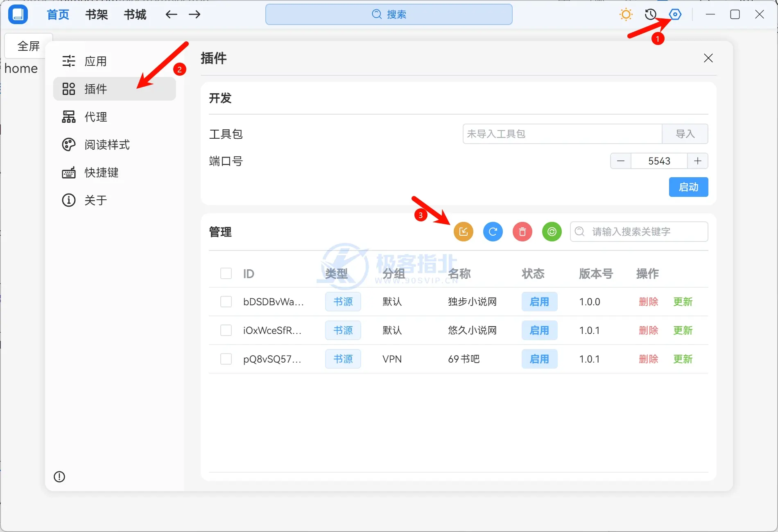Click the blue book app logo

click(18, 14)
